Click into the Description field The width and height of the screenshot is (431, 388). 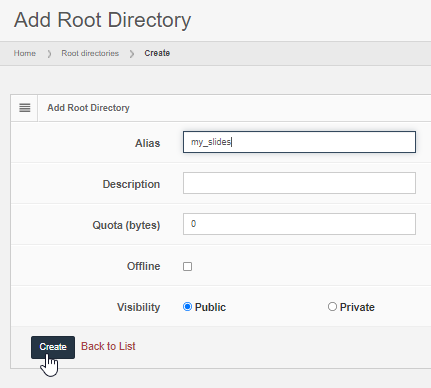299,183
